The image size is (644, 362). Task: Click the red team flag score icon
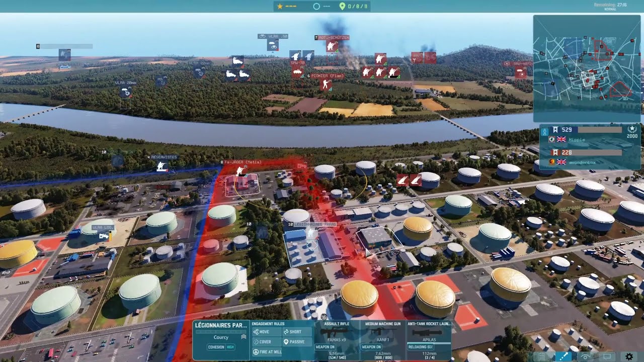coord(555,152)
